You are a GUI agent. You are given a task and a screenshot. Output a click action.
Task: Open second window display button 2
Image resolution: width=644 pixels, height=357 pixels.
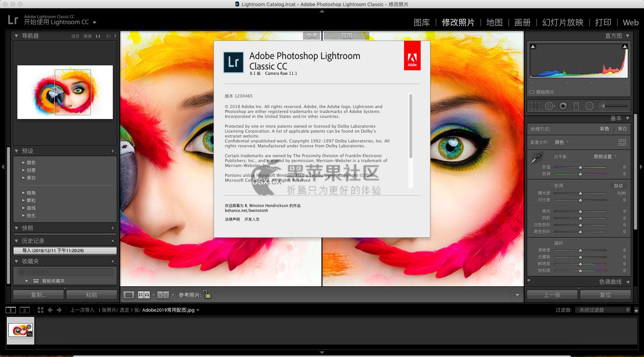click(x=25, y=310)
